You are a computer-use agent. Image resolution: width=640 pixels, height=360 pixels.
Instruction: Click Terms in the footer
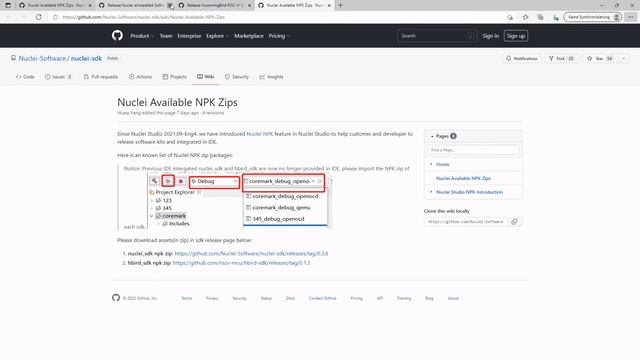[186, 298]
